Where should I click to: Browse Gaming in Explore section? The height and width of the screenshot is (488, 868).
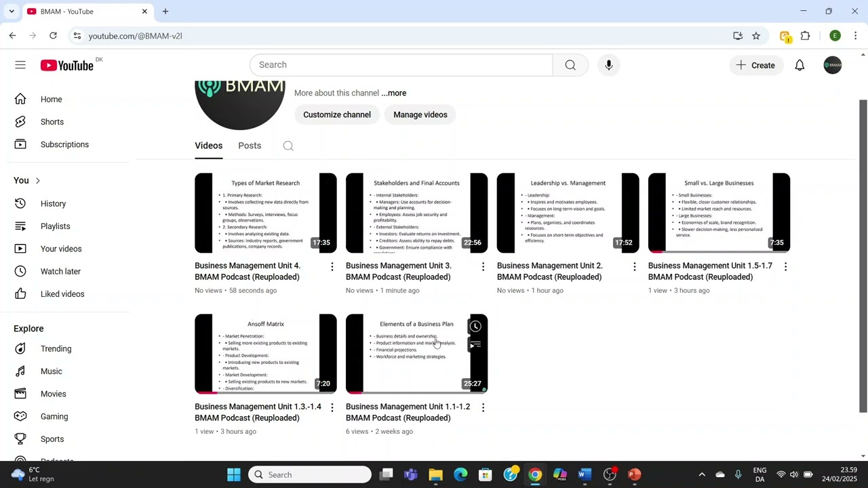click(x=54, y=417)
